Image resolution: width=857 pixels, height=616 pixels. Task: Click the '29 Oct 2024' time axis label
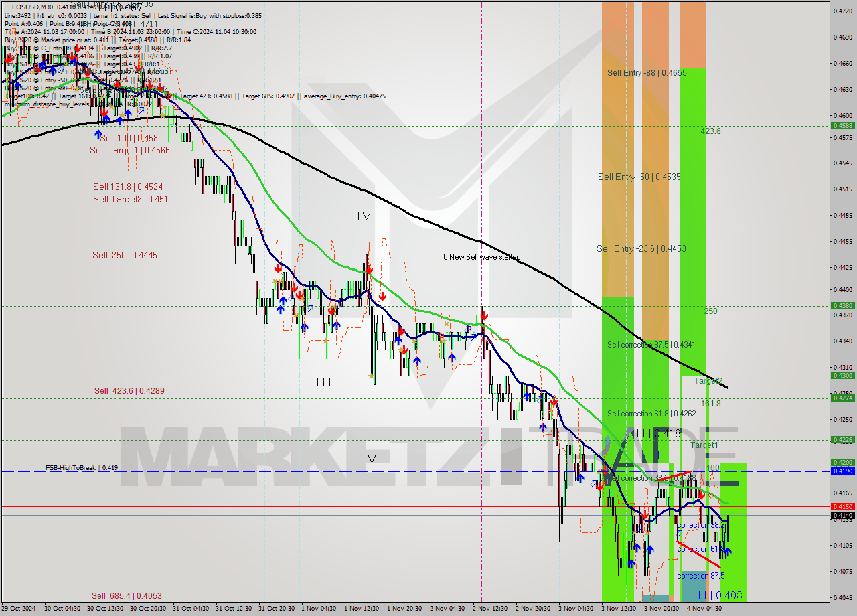[19, 609]
